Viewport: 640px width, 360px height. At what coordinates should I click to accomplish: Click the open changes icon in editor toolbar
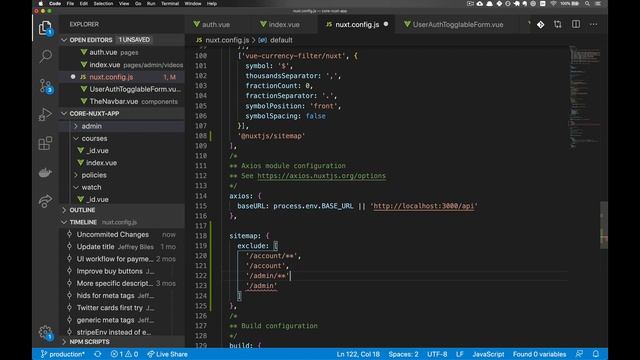tap(558, 24)
